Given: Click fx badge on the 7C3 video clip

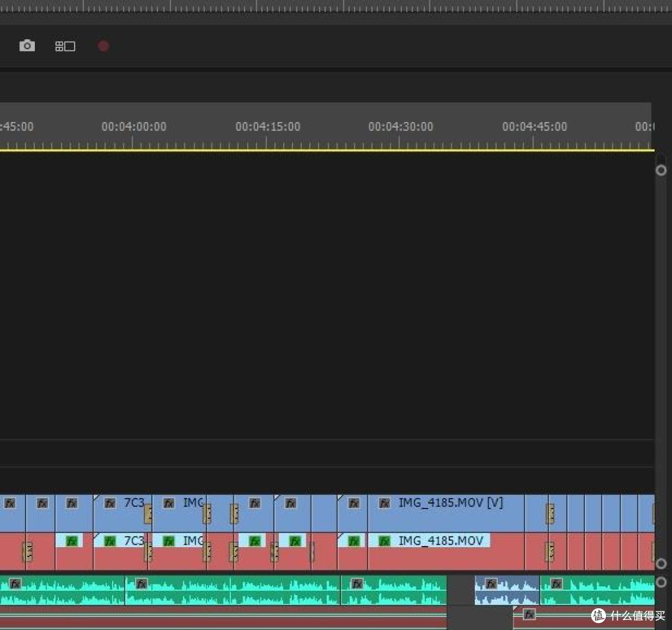Looking at the screenshot, I should coord(110,503).
